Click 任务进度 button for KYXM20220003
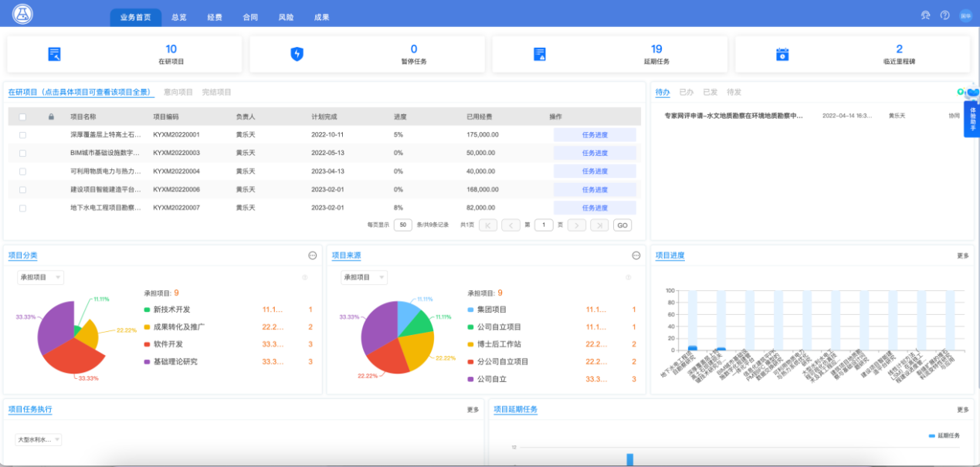The image size is (980, 467). click(595, 153)
